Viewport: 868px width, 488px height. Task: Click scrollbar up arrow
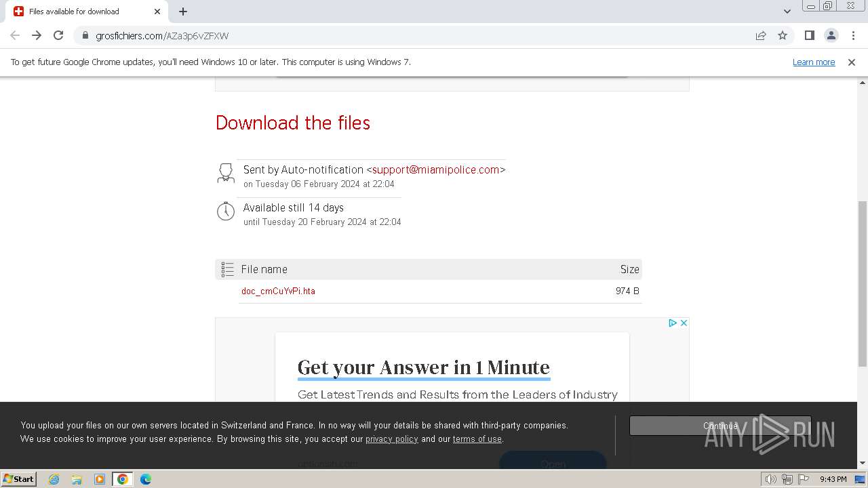pyautogui.click(x=863, y=83)
